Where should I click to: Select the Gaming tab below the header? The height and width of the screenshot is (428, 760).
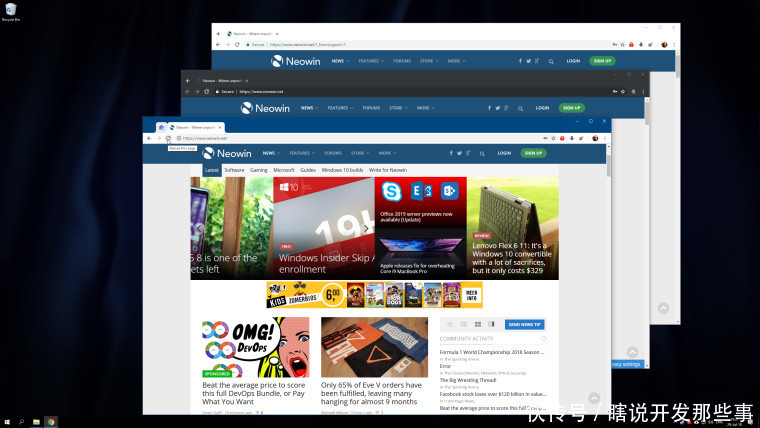coord(259,170)
